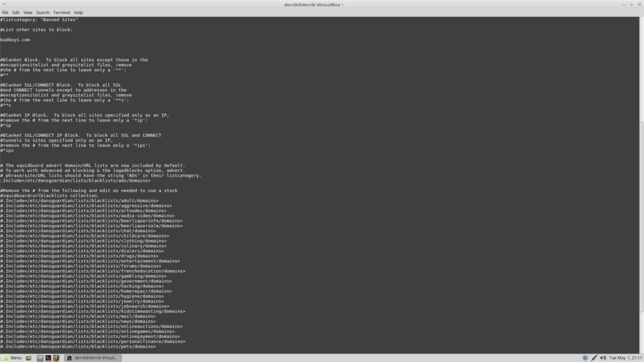Maximize the terminal window
The width and height of the screenshot is (644, 362).
[631, 4]
